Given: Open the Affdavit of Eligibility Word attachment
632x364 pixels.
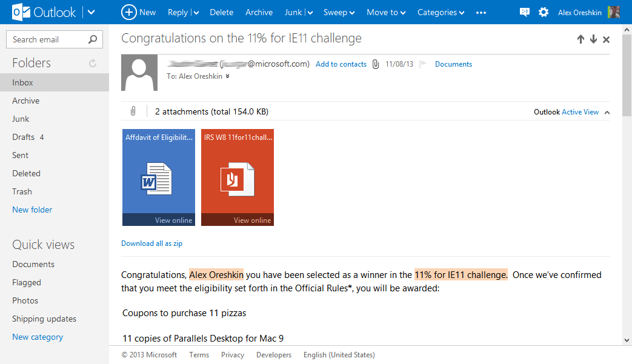Looking at the screenshot, I should 159,177.
